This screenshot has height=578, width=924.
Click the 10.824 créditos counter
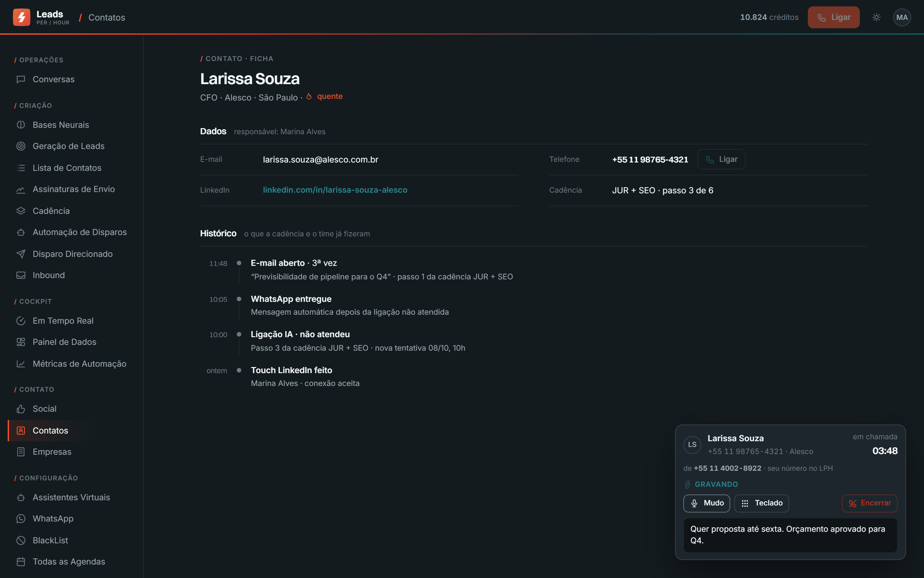pos(769,17)
